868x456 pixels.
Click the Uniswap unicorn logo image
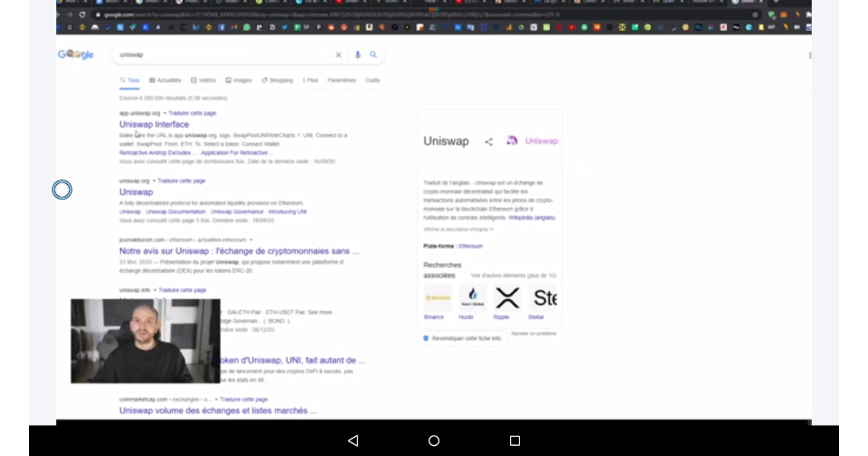click(512, 141)
